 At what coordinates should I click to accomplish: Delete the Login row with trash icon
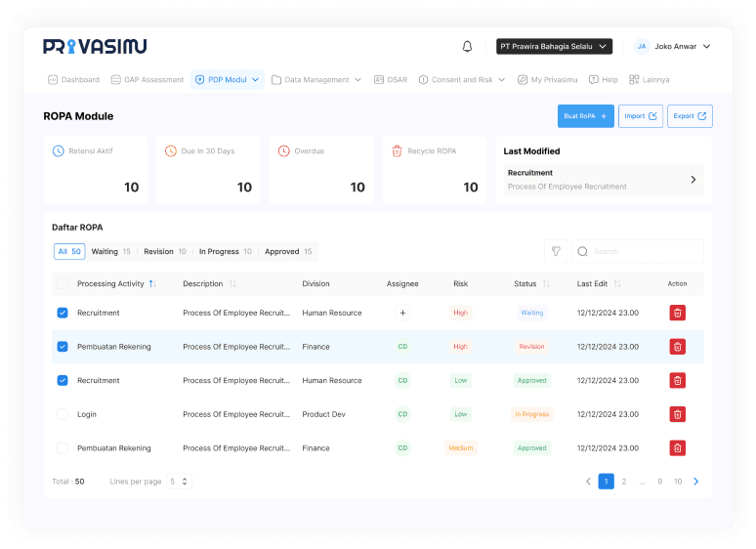(677, 414)
